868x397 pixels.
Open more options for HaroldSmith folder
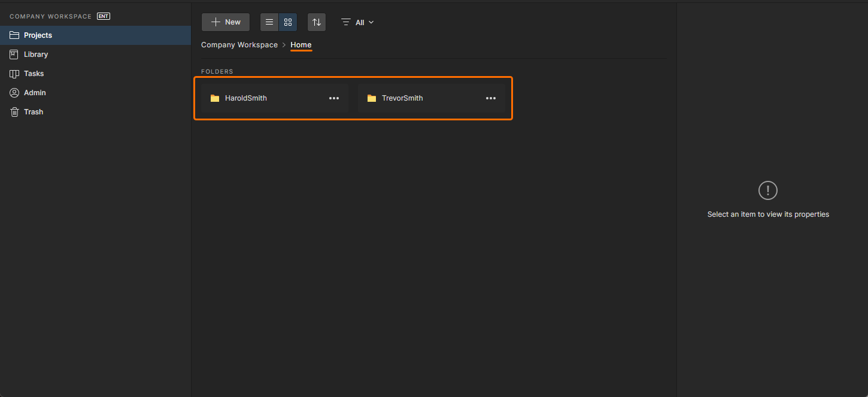click(x=334, y=98)
